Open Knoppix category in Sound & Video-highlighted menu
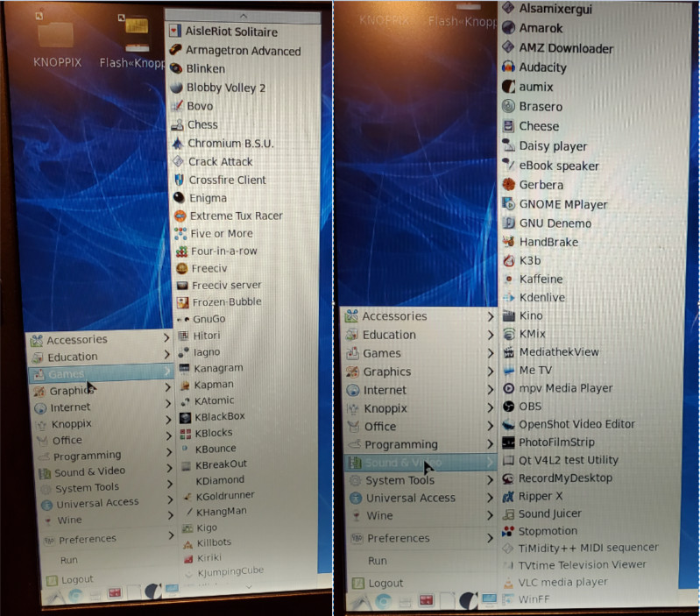This screenshot has width=700, height=616. (x=420, y=408)
